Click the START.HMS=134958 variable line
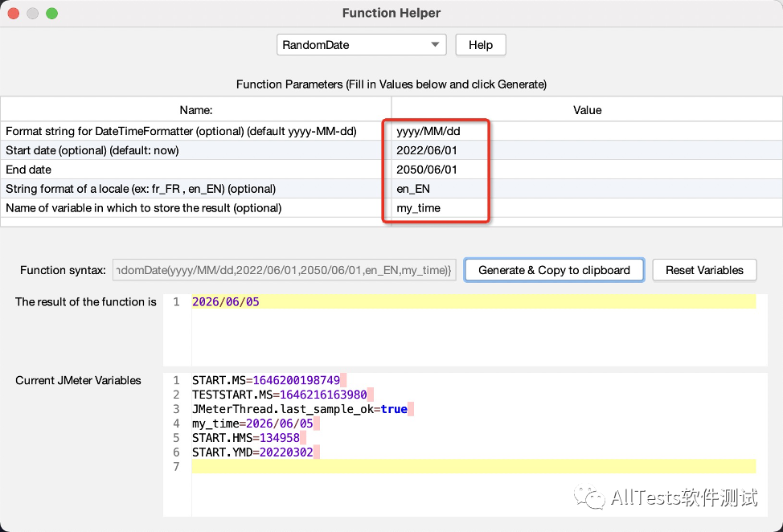The height and width of the screenshot is (532, 783). coord(248,438)
